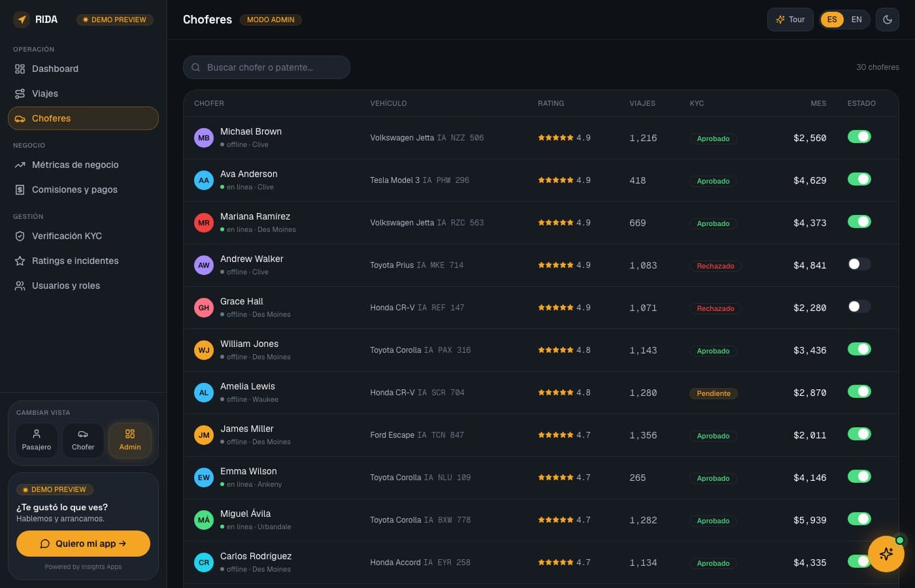Toggle William Jones's estado switch
Viewport: 915px width, 588px height.
tap(859, 349)
